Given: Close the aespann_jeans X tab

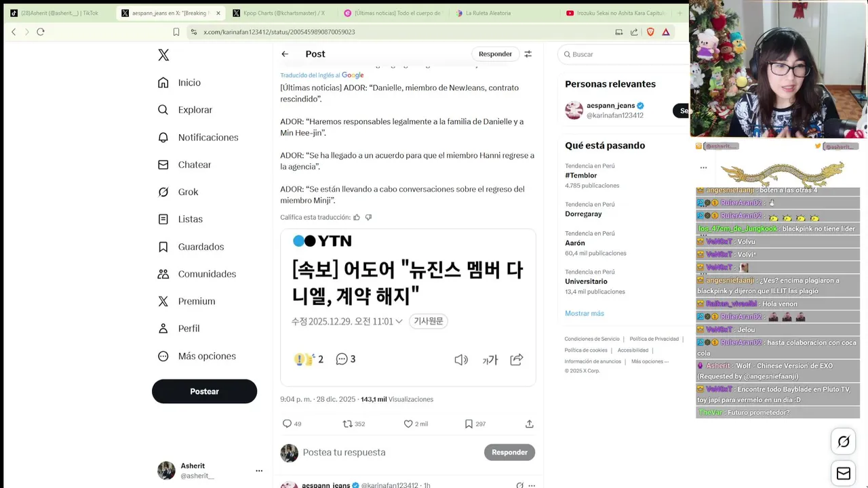Looking at the screenshot, I should (218, 13).
